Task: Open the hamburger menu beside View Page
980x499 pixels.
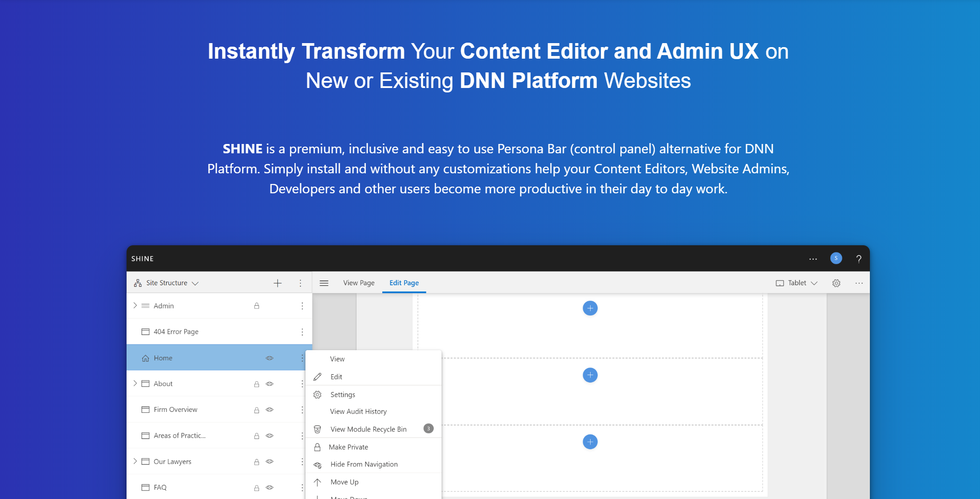Action: click(x=325, y=283)
